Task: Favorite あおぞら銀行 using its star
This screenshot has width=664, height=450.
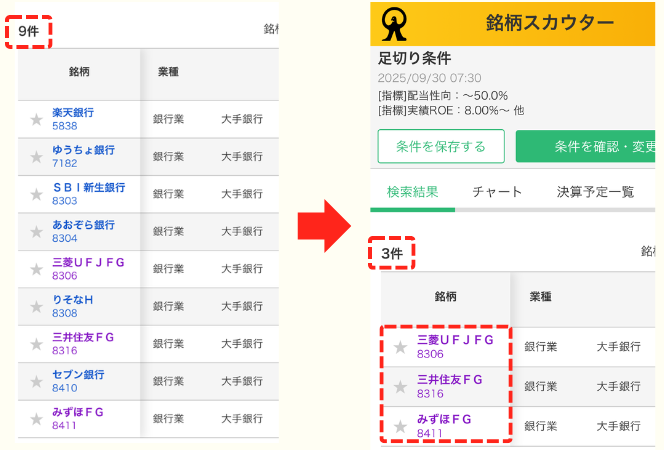Action: pyautogui.click(x=36, y=232)
